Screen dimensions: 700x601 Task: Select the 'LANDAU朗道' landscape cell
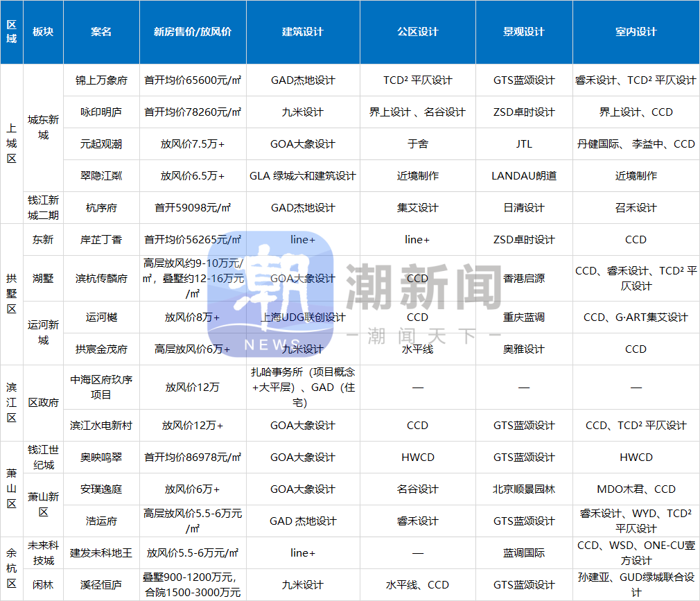tap(524, 176)
